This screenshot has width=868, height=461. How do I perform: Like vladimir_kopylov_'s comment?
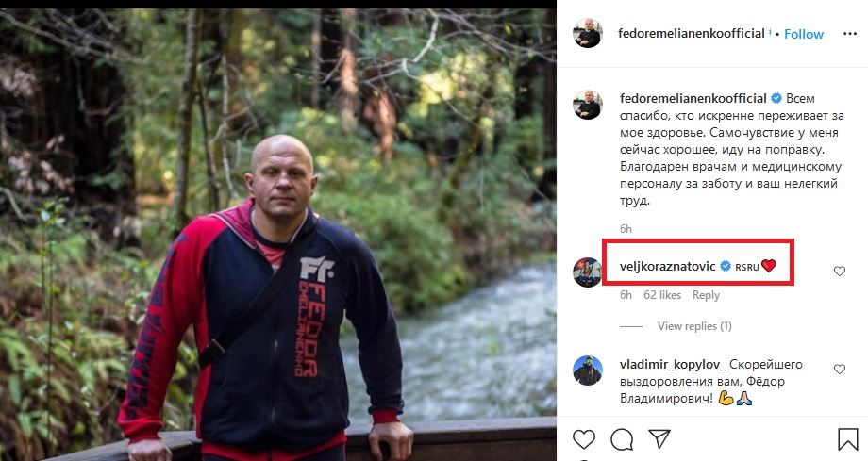pos(839,370)
